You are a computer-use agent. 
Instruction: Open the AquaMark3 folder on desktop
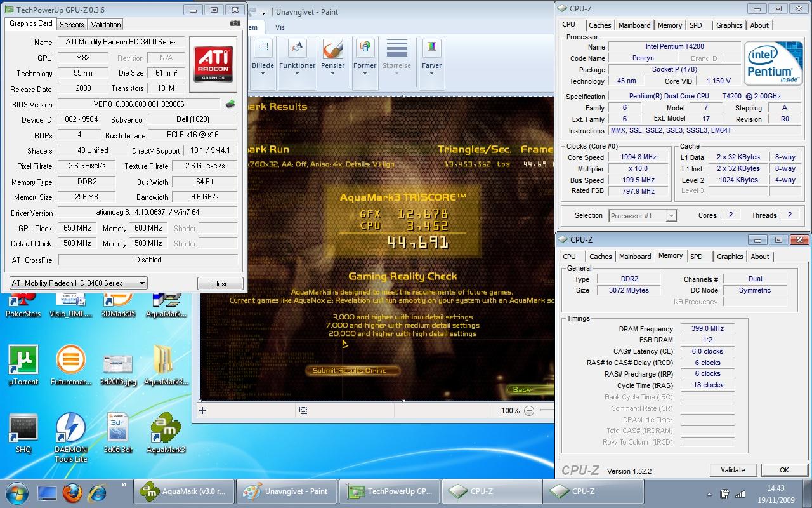click(166, 365)
